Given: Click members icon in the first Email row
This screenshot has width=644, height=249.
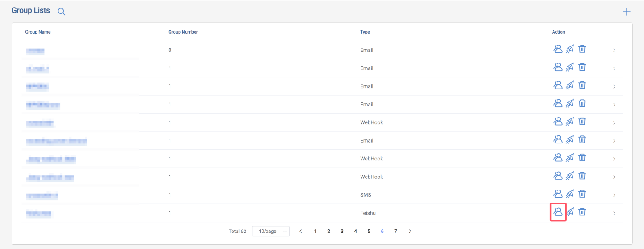Looking at the screenshot, I should click(x=558, y=49).
